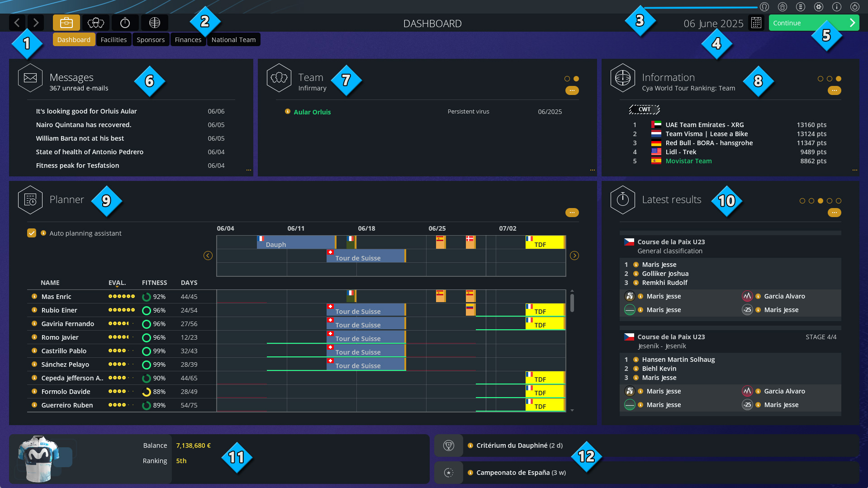The height and width of the screenshot is (488, 868).
Task: Click Mas Enric's 92% fitness gauge
Action: coord(147,297)
